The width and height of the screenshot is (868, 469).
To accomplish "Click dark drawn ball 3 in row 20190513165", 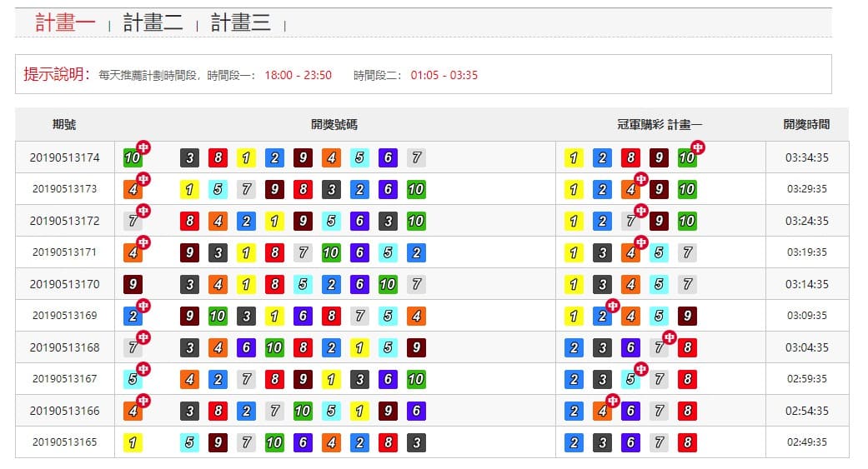I will (416, 442).
